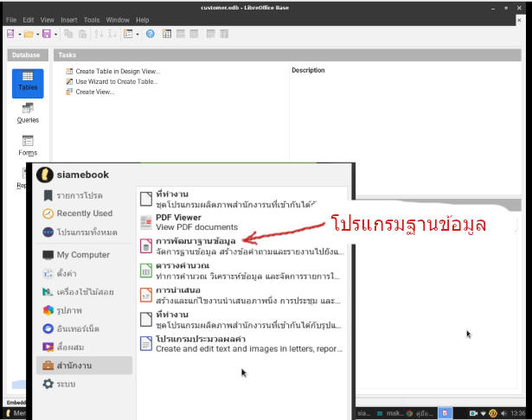
Task: Click the Open folder toolbar icon
Action: [x=29, y=34]
